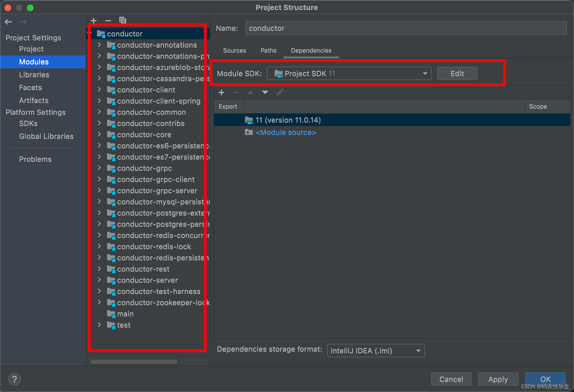The image size is (574, 392).
Task: Select conductor-grpc-client module
Action: 156,179
